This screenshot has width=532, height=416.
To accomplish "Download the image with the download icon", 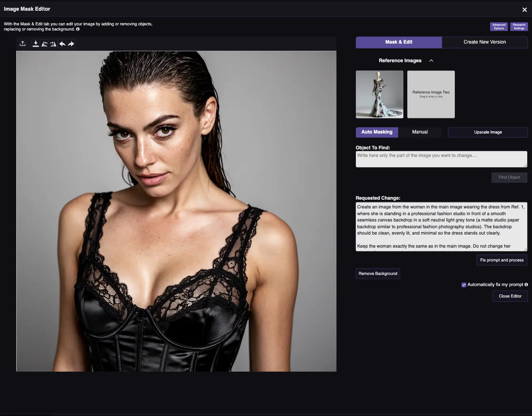I will click(x=36, y=44).
